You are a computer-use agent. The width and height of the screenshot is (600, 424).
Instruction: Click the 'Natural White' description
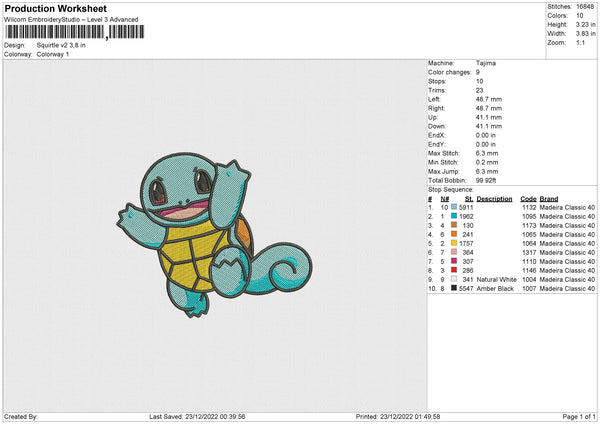pos(496,280)
